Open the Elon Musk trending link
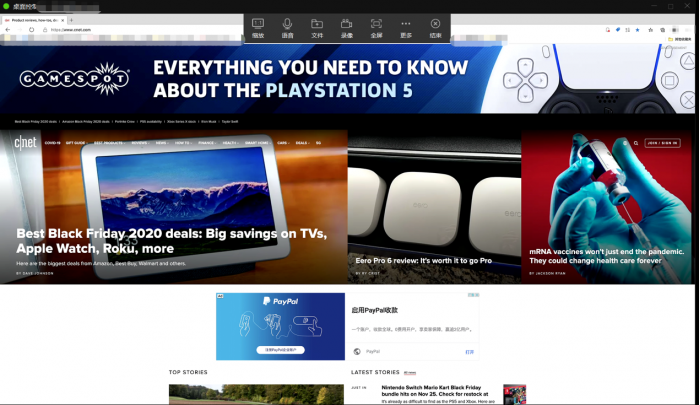Viewport: 700px width, 405px height. 208,121
